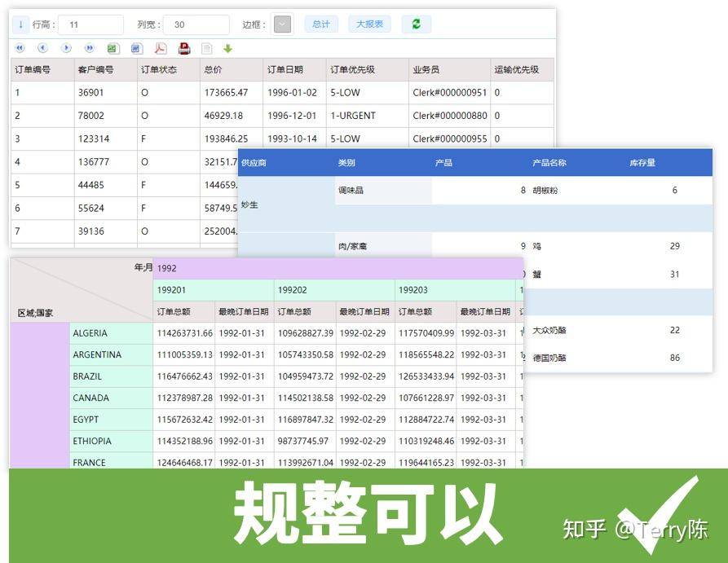This screenshot has height=563, width=728.
Task: Export report to PDF icon
Action: click(160, 48)
